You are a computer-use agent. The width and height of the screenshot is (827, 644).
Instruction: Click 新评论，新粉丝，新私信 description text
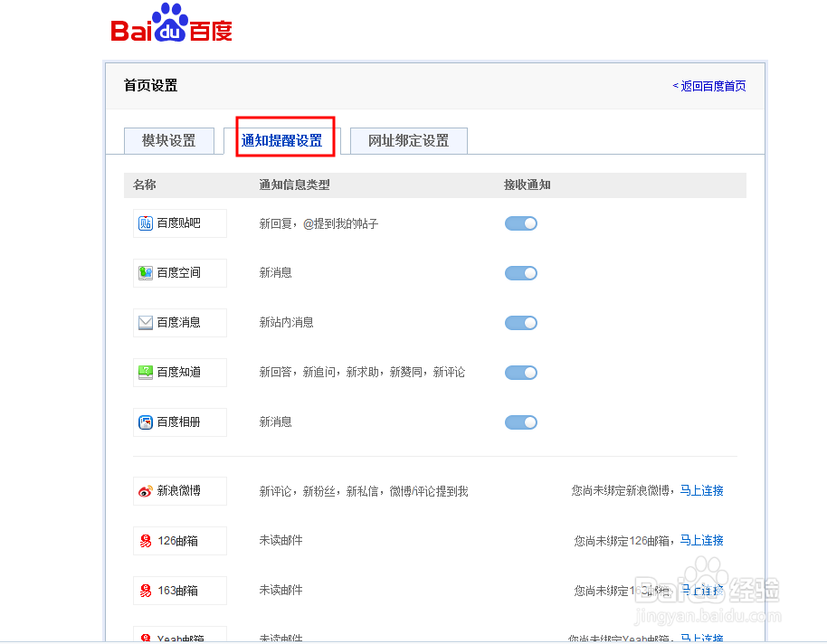[x=364, y=491]
